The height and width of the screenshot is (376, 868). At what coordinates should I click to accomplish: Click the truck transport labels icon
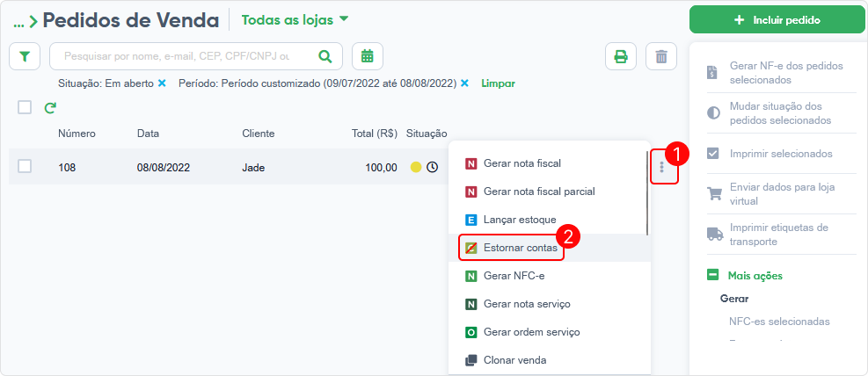[x=715, y=234]
